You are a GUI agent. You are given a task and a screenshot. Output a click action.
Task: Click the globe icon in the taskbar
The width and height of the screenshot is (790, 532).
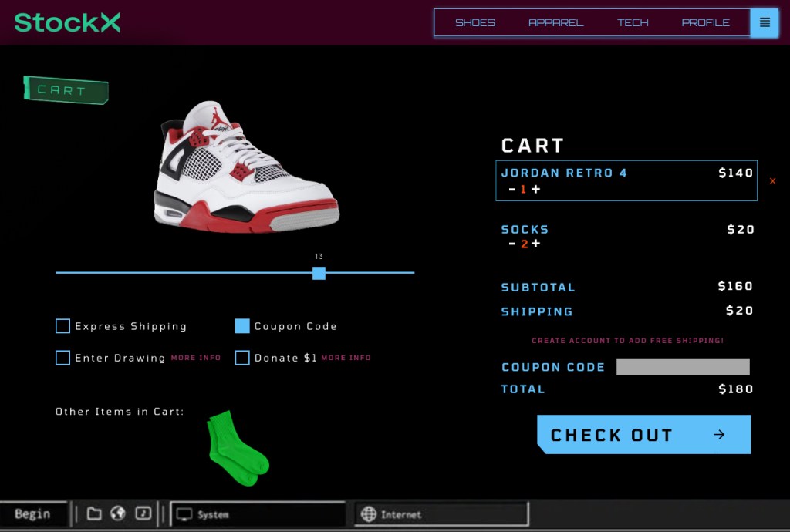tap(118, 513)
